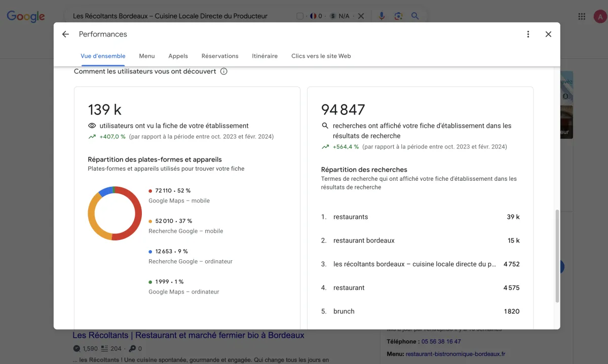
Task: Clear the search query with the X
Action: tap(361, 16)
